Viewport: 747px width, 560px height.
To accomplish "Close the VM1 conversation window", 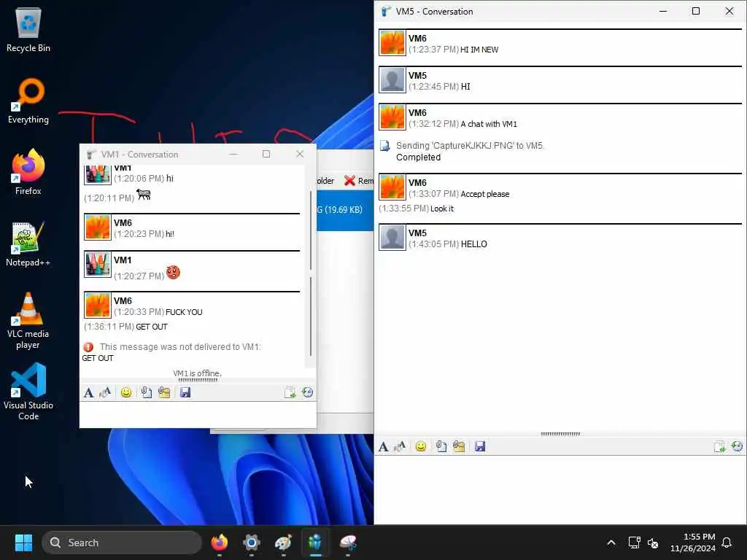I will coord(300,154).
